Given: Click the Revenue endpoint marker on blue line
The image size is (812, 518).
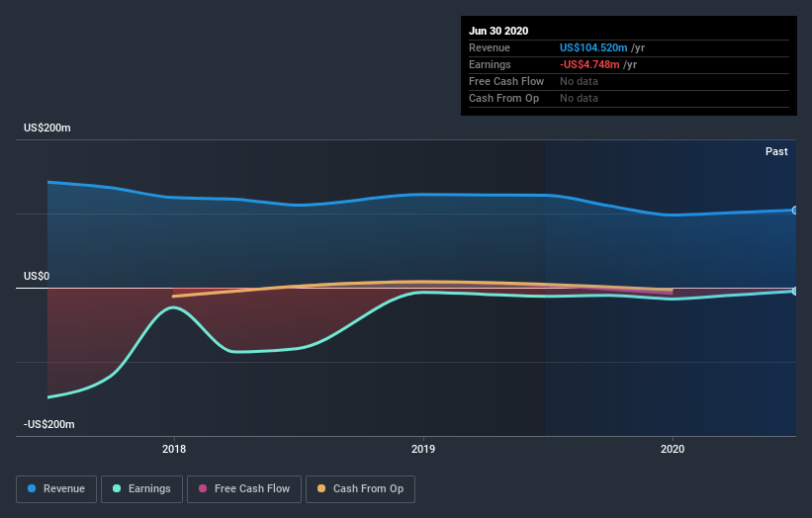Looking at the screenshot, I should (795, 211).
